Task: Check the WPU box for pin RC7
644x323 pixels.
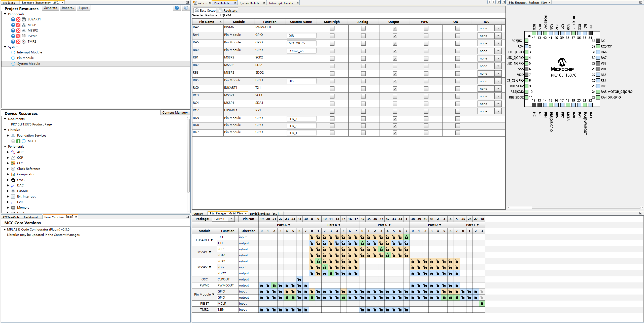Action: pyautogui.click(x=426, y=111)
